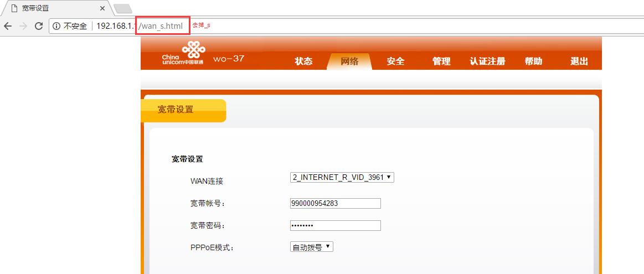Click the site info circle icon

[56, 26]
